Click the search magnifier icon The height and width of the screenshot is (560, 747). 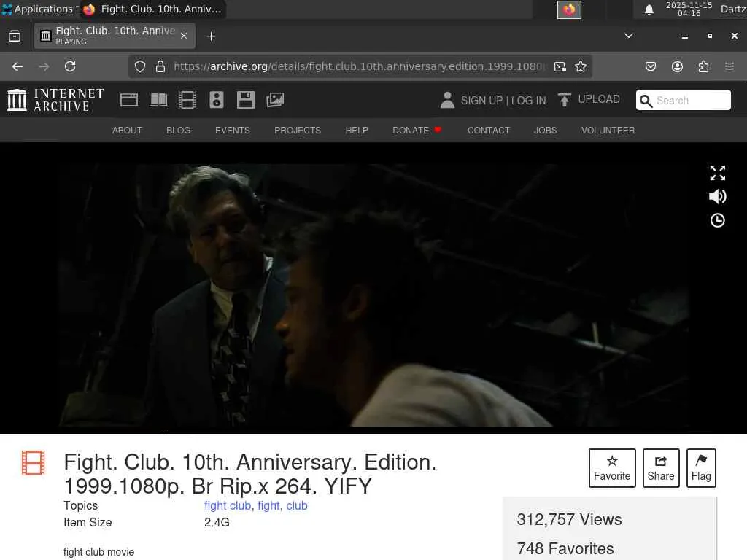[646, 101]
